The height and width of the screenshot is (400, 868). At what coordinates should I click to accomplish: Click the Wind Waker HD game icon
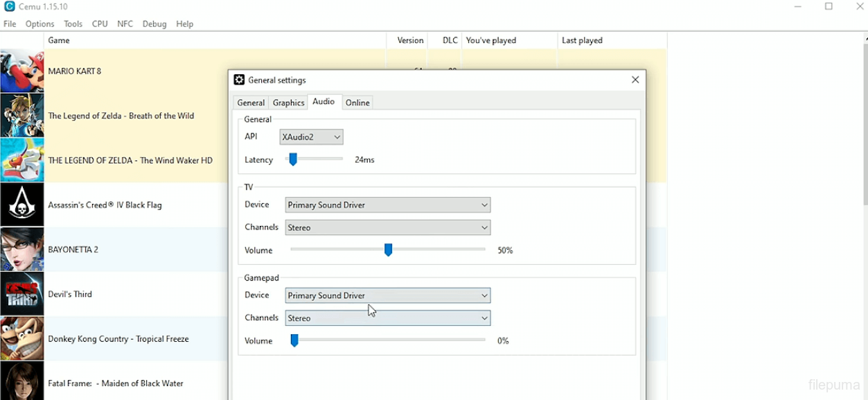(x=22, y=160)
